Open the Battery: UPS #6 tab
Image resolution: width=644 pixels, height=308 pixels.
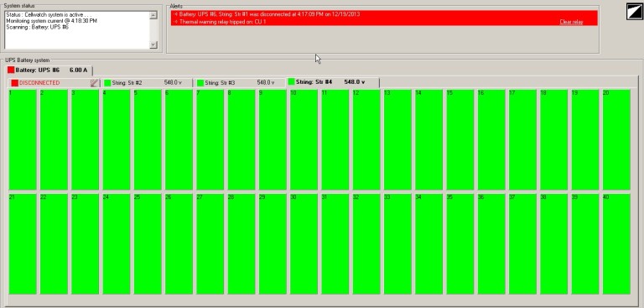coord(49,70)
